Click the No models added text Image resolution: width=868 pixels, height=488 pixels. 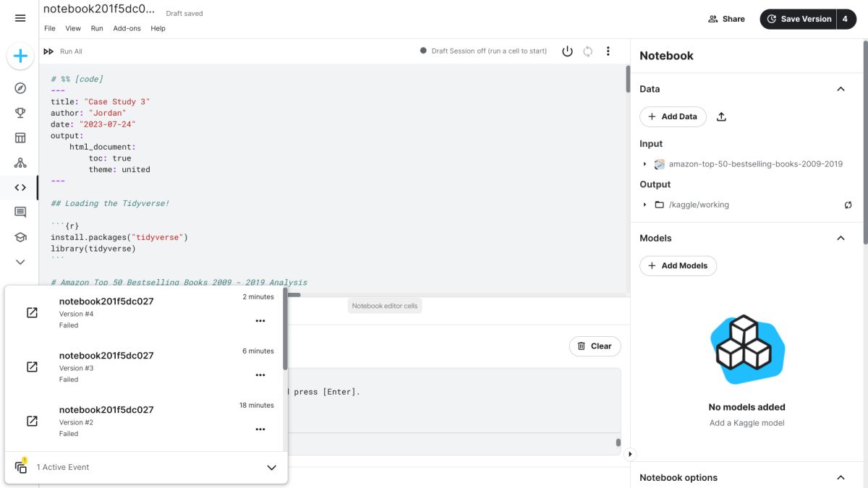click(x=746, y=407)
